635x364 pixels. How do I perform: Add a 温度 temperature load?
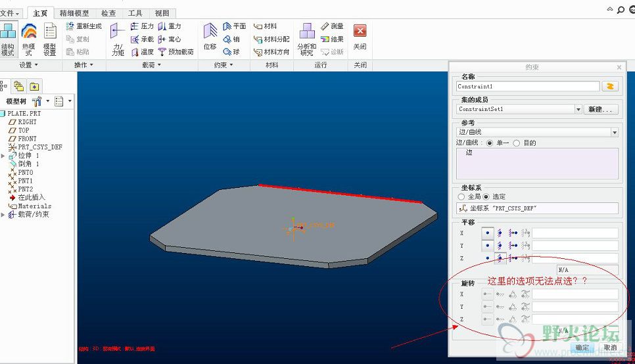(x=142, y=52)
